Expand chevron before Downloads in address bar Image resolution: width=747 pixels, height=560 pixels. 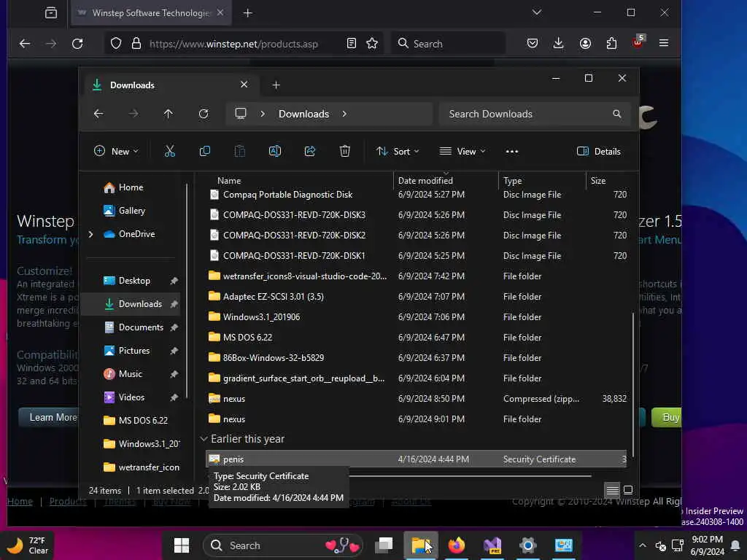263,114
